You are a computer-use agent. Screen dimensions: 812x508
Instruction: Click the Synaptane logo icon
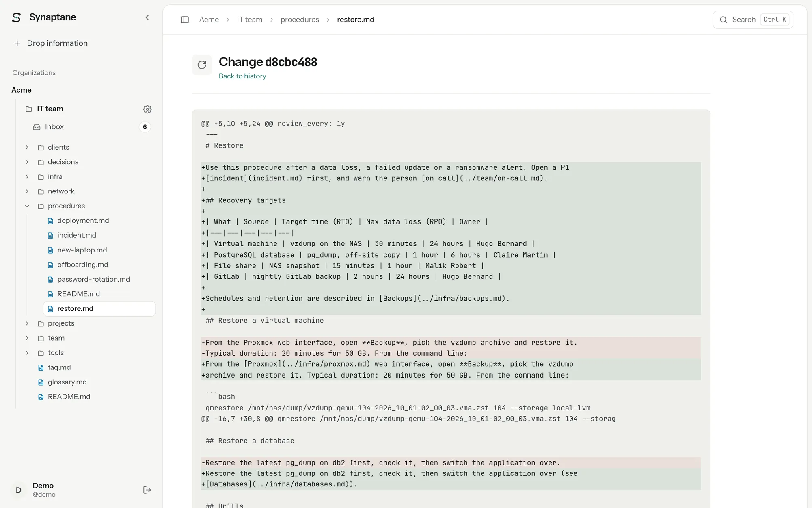(16, 17)
